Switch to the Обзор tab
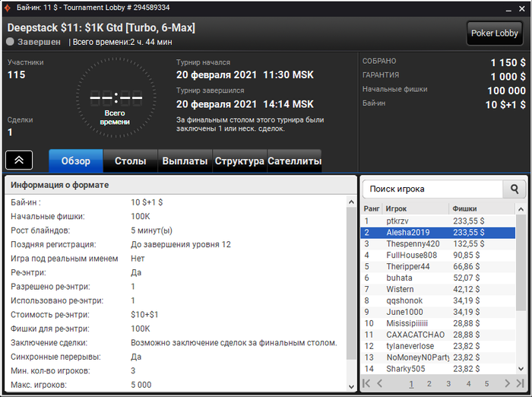The image size is (532, 397). click(76, 160)
